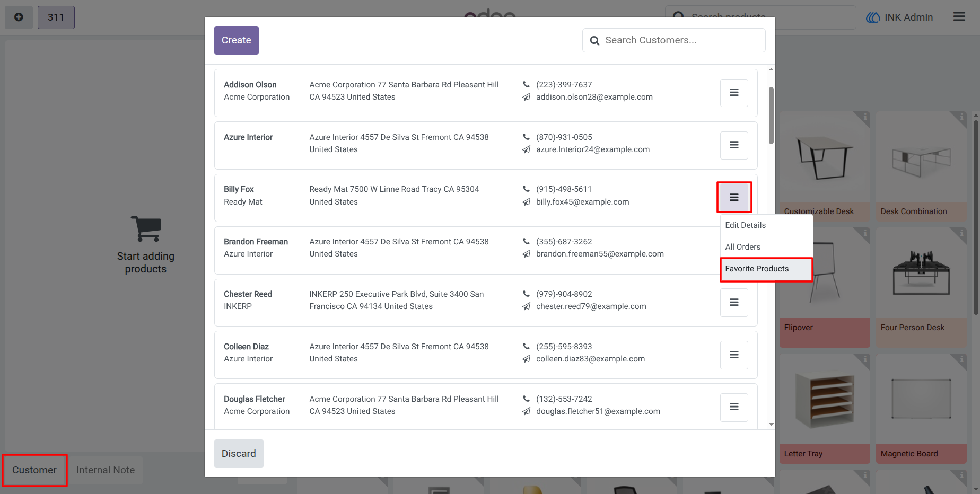Show info for Magnetic Board product

click(x=961, y=359)
